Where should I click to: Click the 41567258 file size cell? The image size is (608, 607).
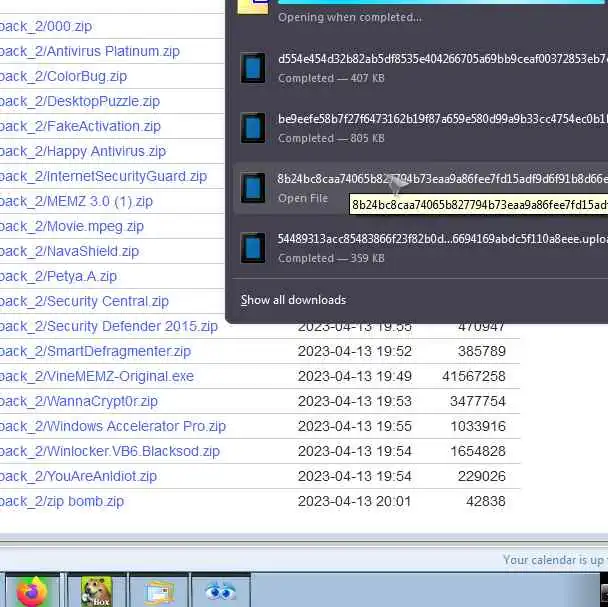point(474,376)
